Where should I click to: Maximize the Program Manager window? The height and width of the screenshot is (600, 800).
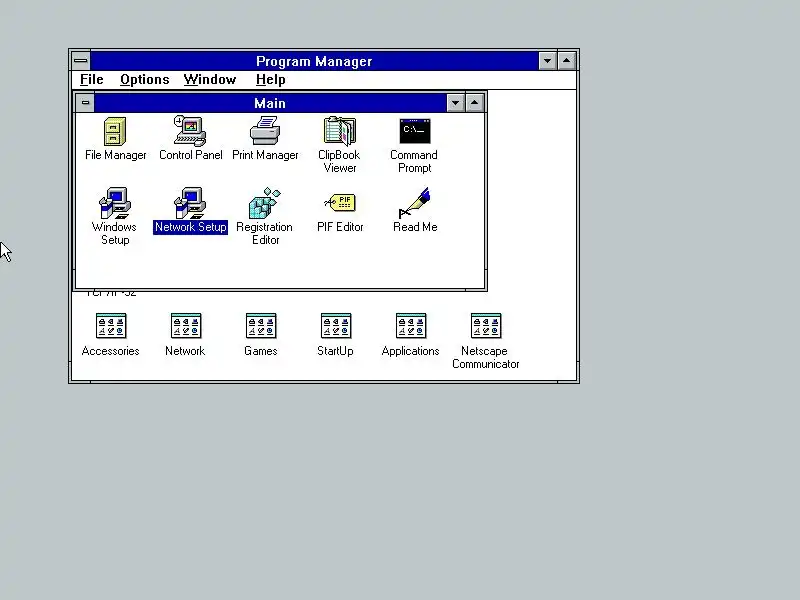pyautogui.click(x=566, y=61)
